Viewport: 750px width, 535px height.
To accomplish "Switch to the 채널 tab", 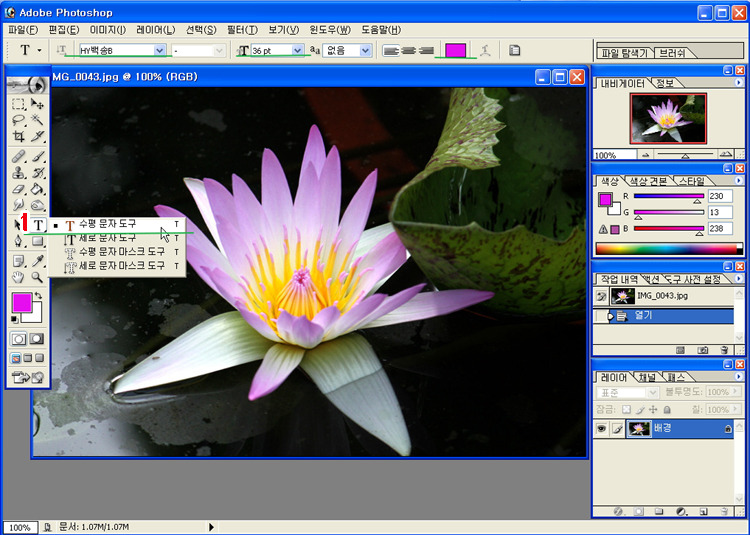I will pos(647,377).
